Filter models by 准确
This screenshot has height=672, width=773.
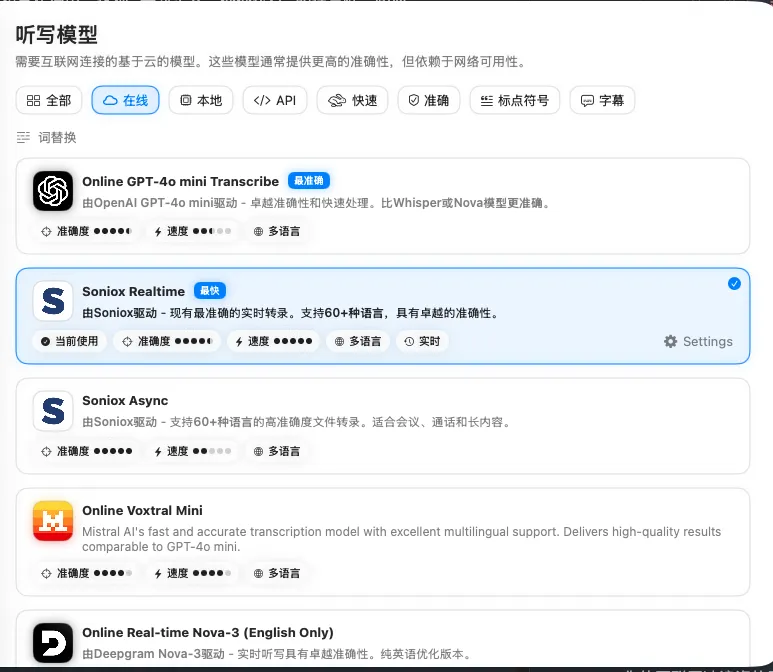click(429, 101)
